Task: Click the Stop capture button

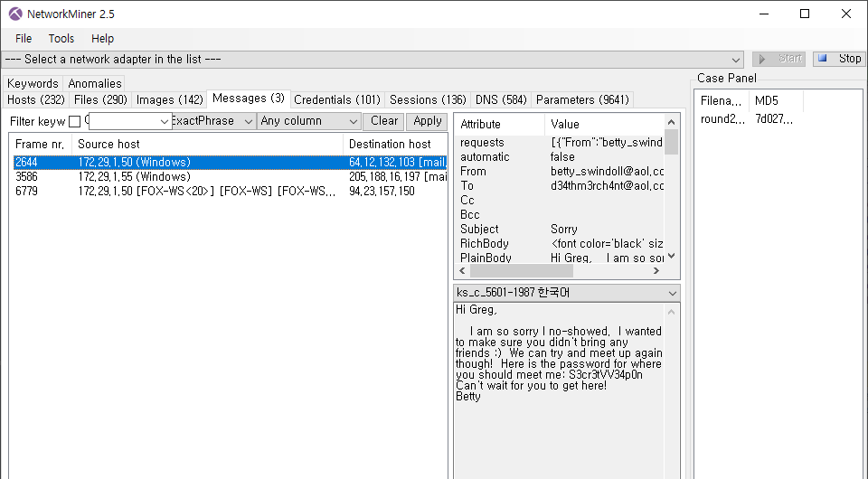Action: point(840,59)
